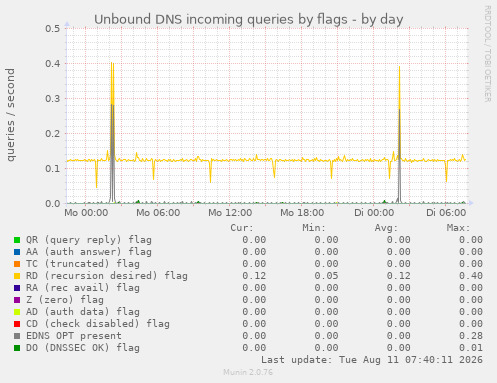Click the 'Mo 00:00' x-axis label
The image size is (497, 383).
click(x=86, y=213)
